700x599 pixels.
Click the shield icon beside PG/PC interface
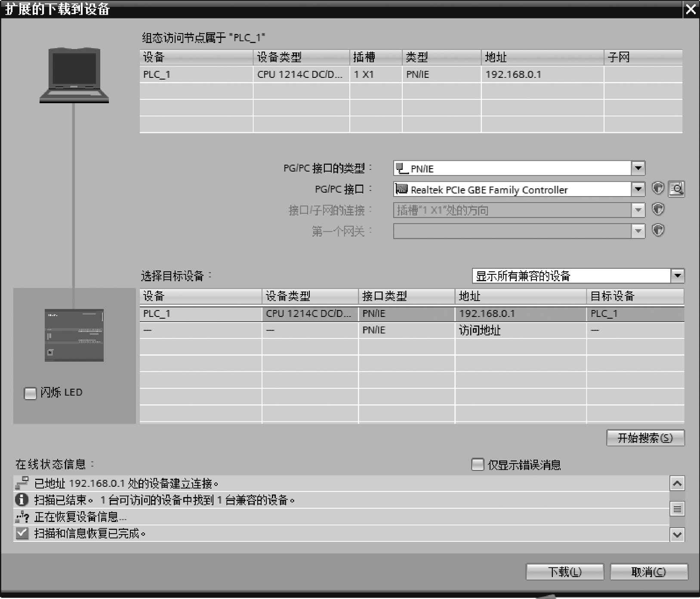point(658,188)
